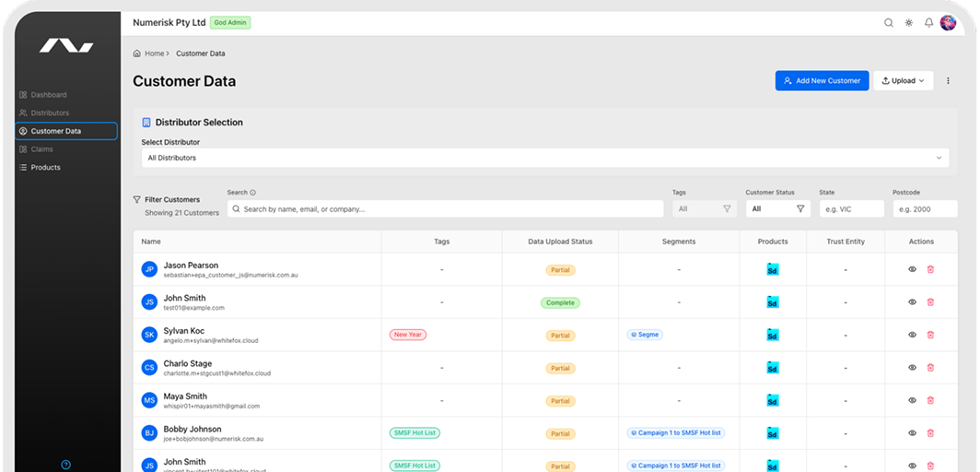980x472 pixels.
Task: Expand the Select Distributor dropdown
Action: [x=545, y=159]
